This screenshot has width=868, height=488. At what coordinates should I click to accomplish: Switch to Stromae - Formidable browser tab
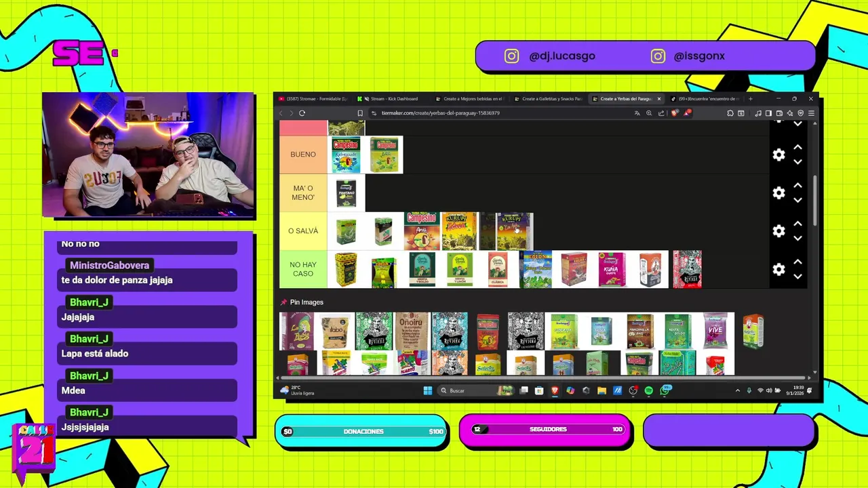click(x=314, y=99)
